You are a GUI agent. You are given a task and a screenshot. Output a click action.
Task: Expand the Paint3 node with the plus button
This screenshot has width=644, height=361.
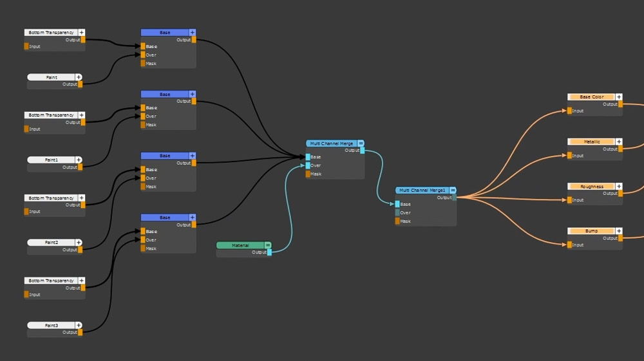79,326
